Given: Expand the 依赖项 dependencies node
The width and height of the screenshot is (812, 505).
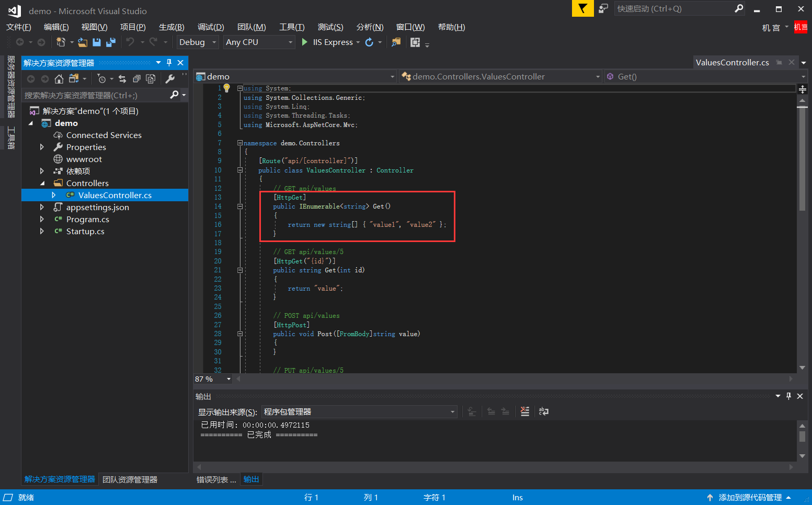Looking at the screenshot, I should point(42,171).
